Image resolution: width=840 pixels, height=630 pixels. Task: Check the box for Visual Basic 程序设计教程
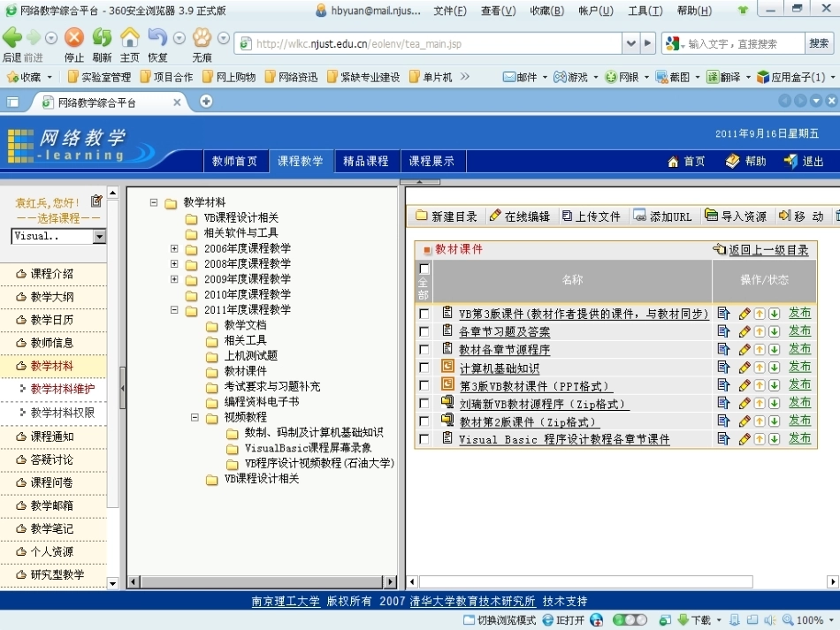click(x=424, y=439)
